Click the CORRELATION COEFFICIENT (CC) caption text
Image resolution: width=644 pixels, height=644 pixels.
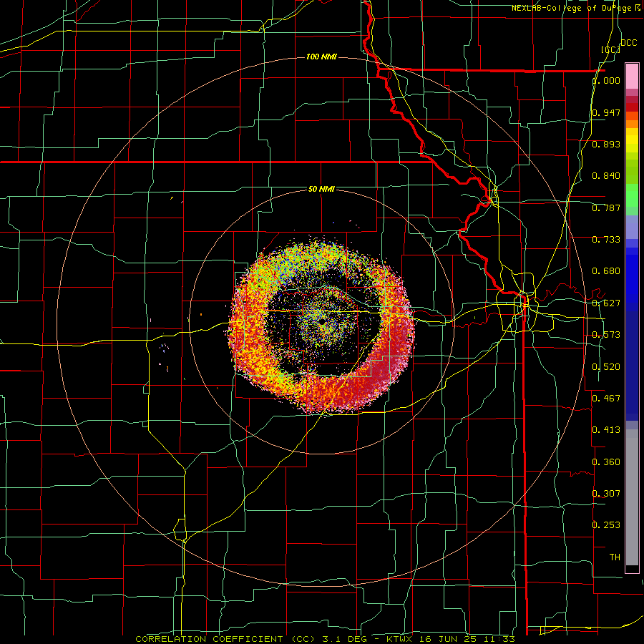coord(225,639)
